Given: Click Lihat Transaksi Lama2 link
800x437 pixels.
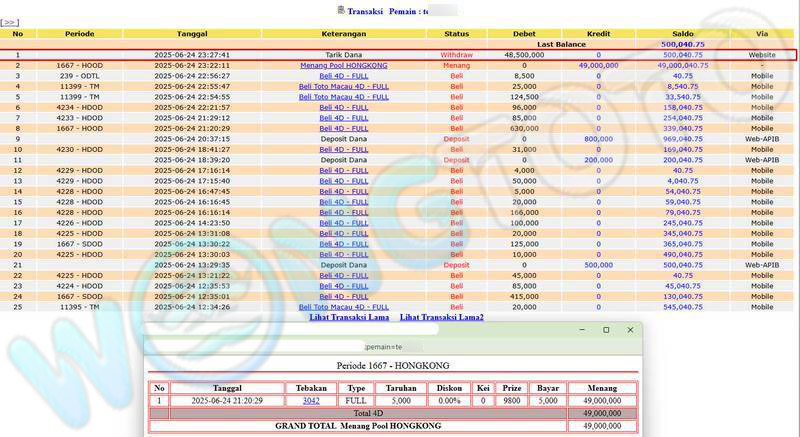Looking at the screenshot, I should click(441, 317).
